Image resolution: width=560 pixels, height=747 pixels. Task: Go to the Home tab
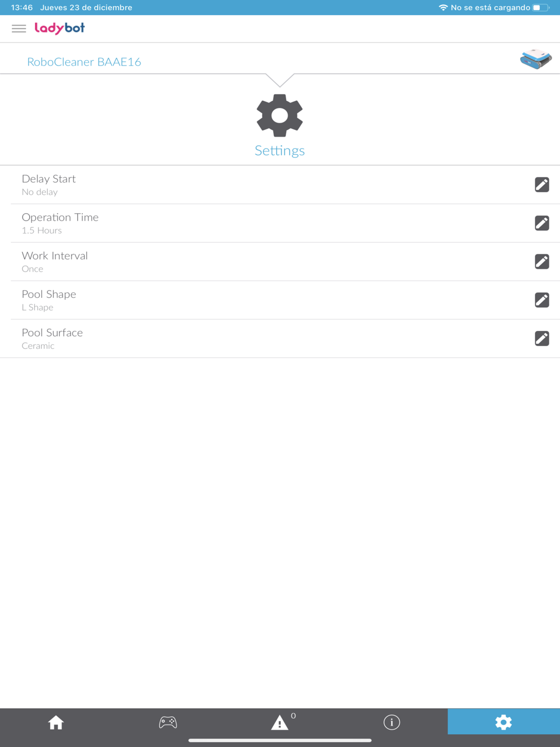click(56, 722)
